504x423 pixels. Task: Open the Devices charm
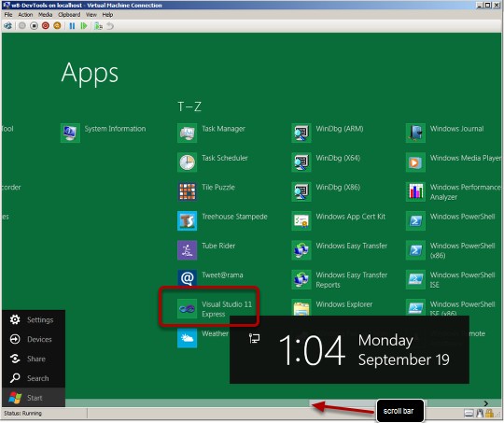pyautogui.click(x=34, y=339)
